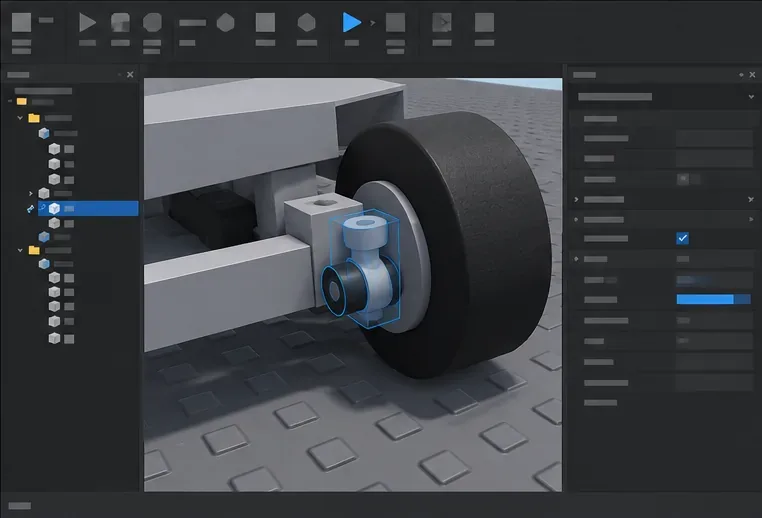Close the left tree panel
Viewport: 762px width, 518px height.
coord(130,74)
